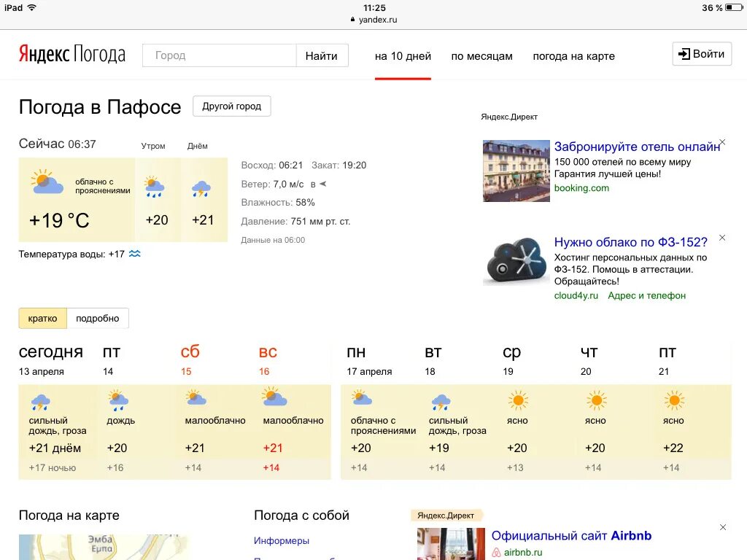
Task: Close the booking.com ad
Action: point(722,142)
